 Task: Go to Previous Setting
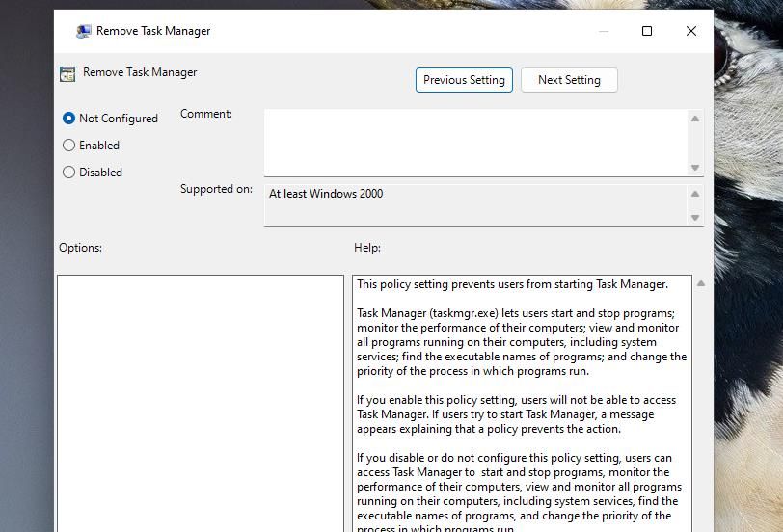pyautogui.click(x=464, y=80)
